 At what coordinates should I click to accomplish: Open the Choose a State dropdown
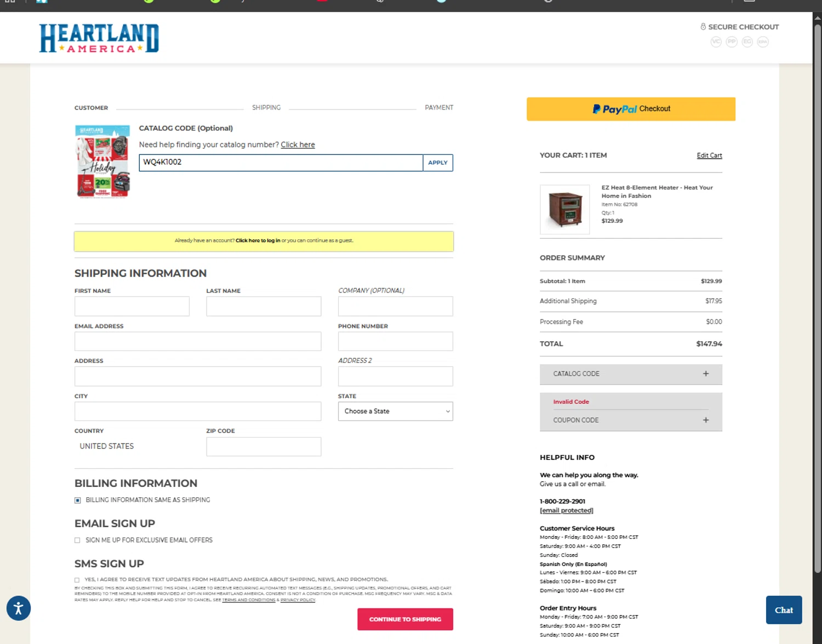point(395,411)
